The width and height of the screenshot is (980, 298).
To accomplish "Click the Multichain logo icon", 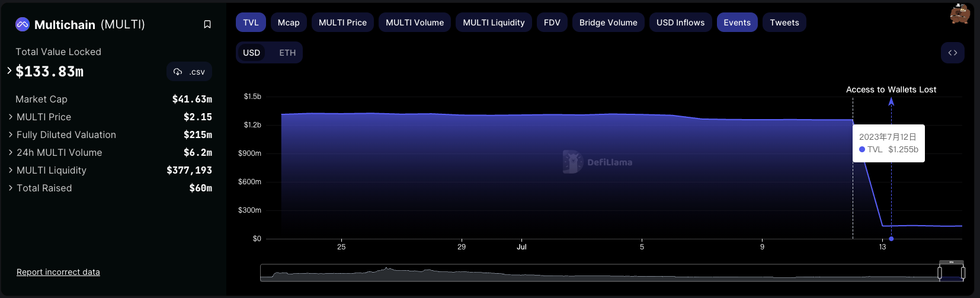I will (23, 24).
